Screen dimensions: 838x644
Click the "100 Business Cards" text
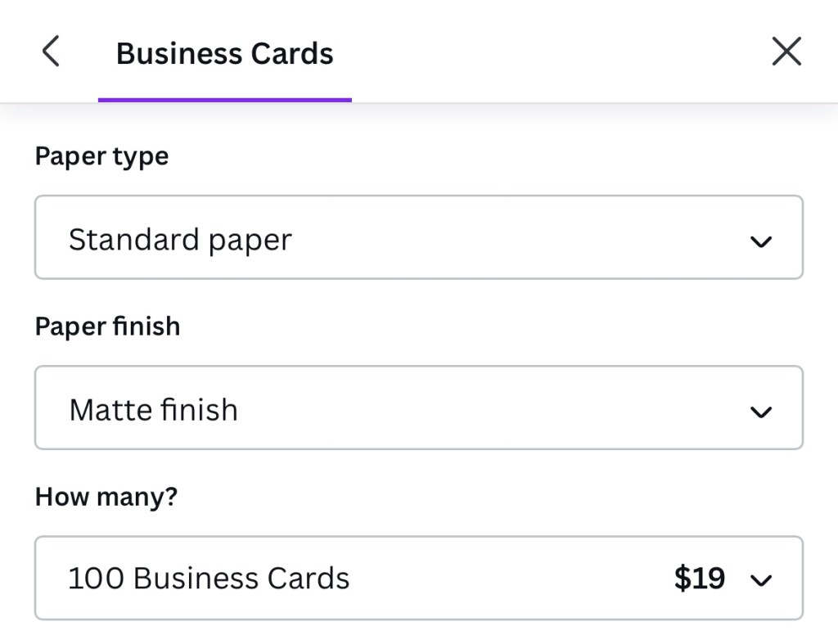[209, 579]
